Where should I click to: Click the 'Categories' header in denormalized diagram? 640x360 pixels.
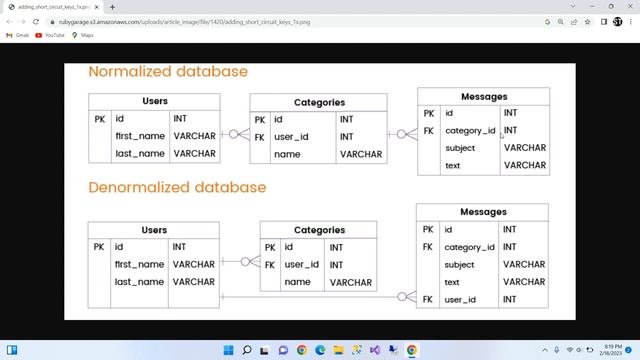tap(319, 230)
